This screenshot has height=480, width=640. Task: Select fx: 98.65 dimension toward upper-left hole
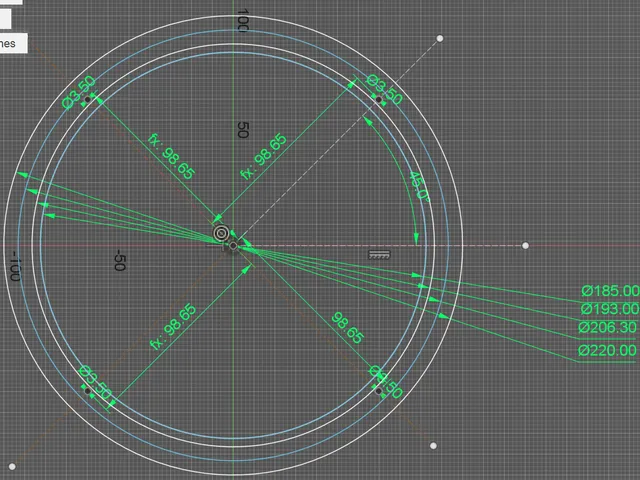171,156
